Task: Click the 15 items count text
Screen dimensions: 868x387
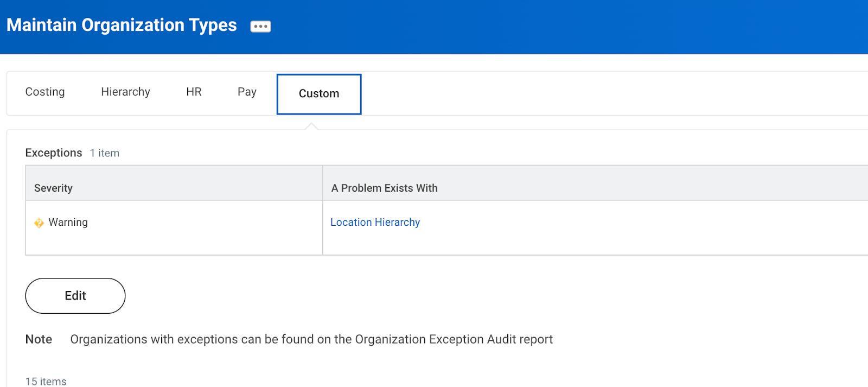Action: (46, 382)
